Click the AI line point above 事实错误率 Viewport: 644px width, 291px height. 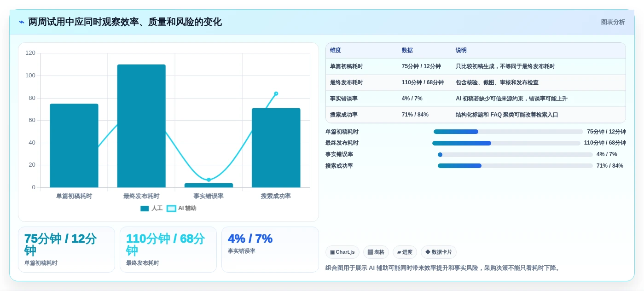pos(209,180)
